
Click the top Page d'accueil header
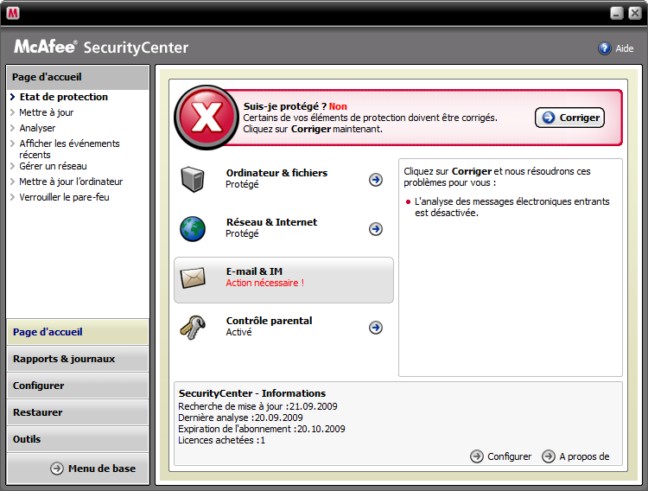click(x=78, y=77)
